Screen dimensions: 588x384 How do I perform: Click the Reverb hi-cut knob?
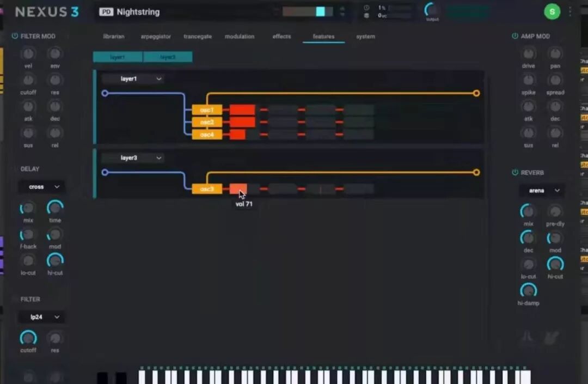point(555,264)
